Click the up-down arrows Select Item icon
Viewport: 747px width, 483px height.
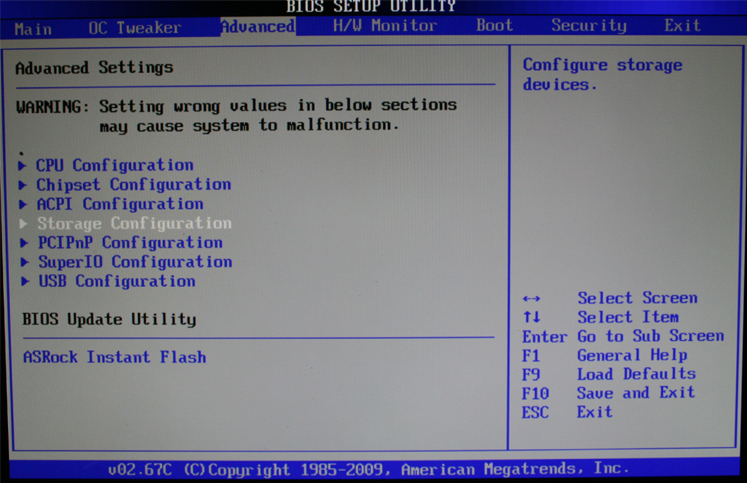[x=532, y=317]
